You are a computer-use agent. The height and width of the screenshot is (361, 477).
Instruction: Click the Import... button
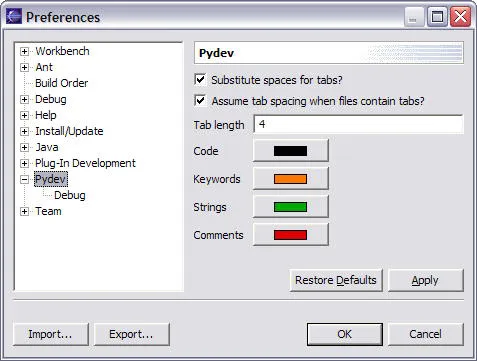coord(51,334)
